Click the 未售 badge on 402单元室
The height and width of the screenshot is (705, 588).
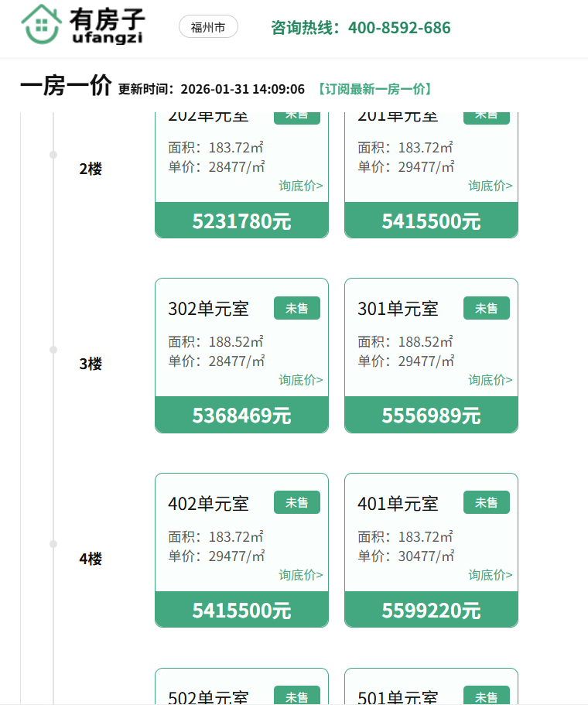tap(296, 502)
